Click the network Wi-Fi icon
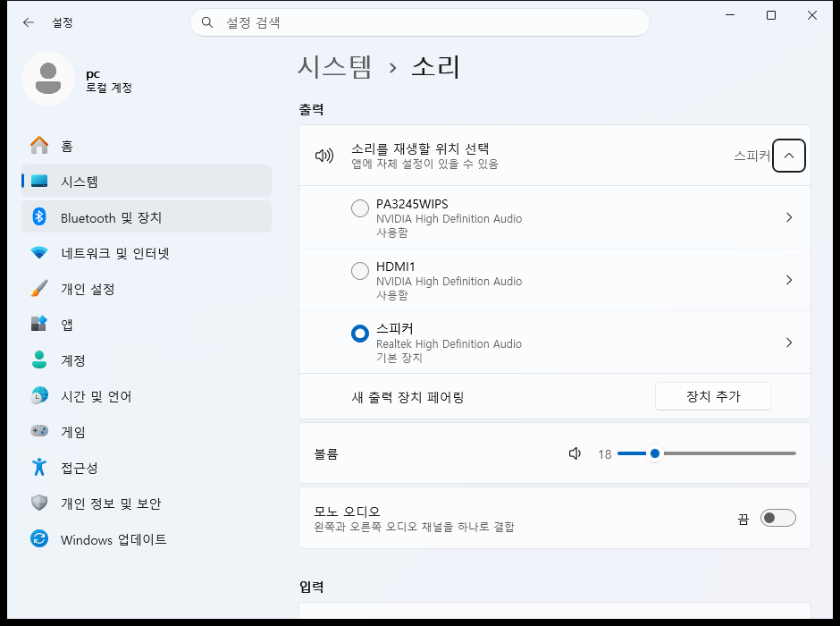The image size is (840, 626). [x=39, y=252]
